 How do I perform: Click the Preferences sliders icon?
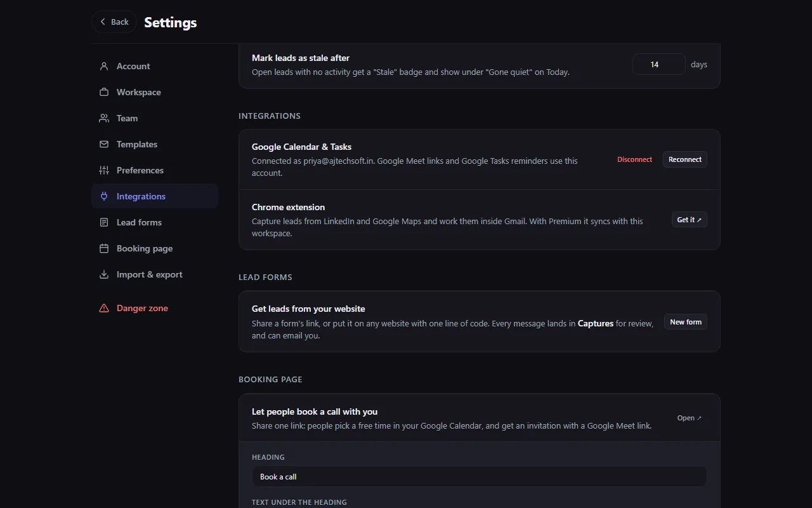tap(104, 170)
